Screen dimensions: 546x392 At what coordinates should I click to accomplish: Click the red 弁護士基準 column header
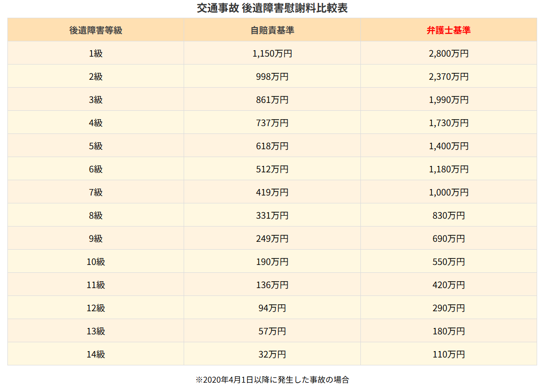(449, 30)
